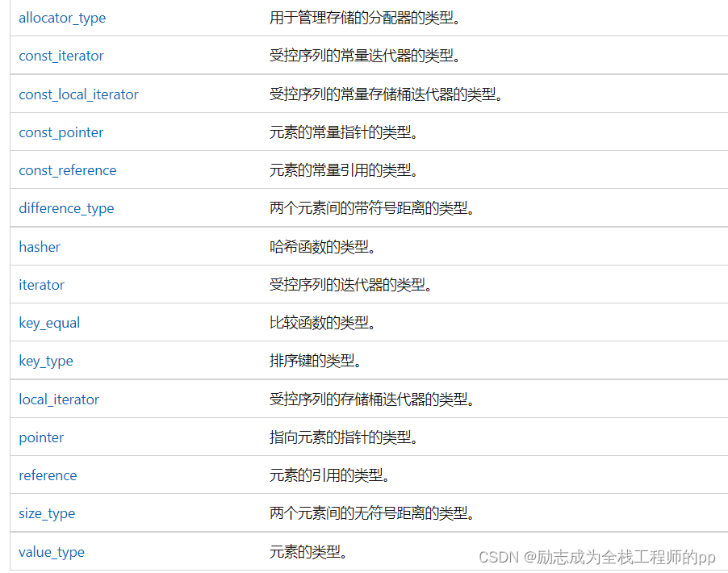The image size is (728, 573).
Task: Select text '两个元素间的无符号距离的类型。'
Action: pyautogui.click(x=372, y=513)
